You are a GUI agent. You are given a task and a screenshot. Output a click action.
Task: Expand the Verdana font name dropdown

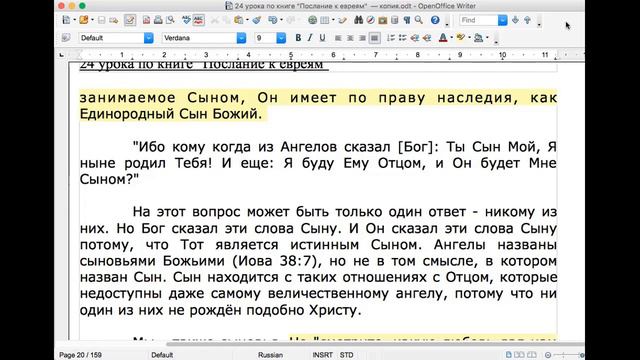pyautogui.click(x=241, y=38)
